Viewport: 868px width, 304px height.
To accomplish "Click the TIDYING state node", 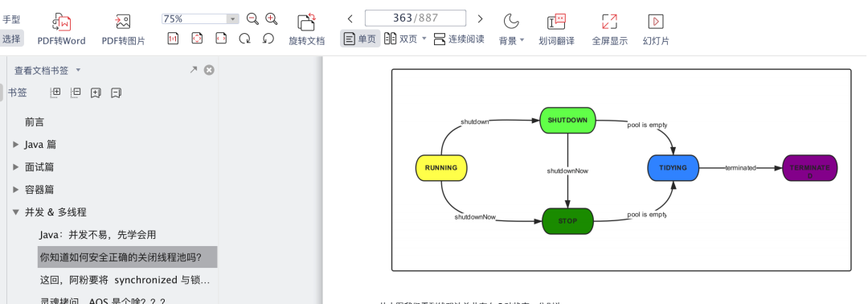I will click(x=674, y=168).
